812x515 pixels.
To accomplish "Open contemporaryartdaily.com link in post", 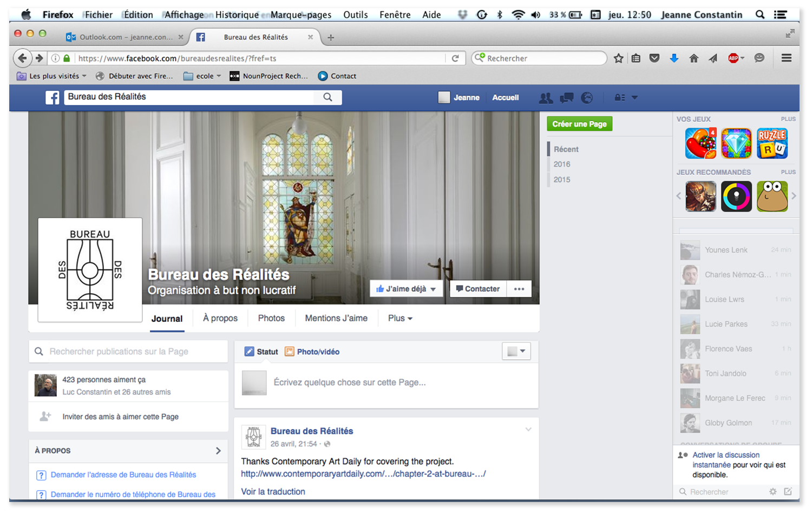I will [x=363, y=474].
